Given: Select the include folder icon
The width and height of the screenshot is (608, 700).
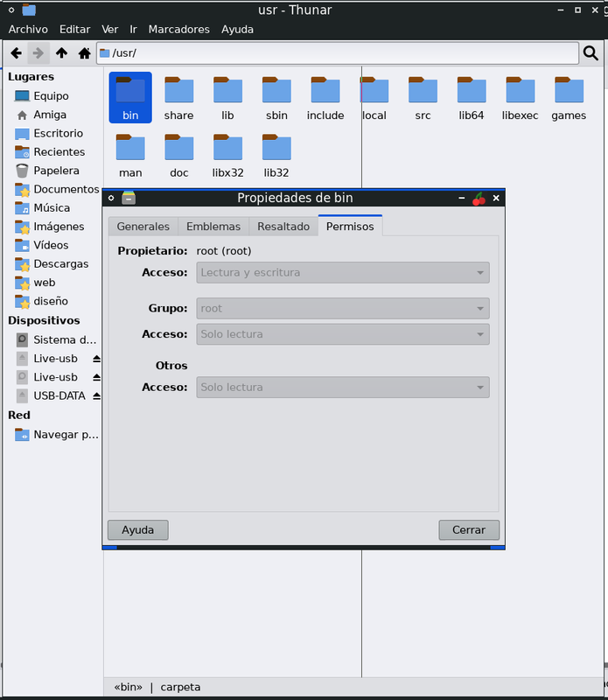Looking at the screenshot, I should coord(325,90).
